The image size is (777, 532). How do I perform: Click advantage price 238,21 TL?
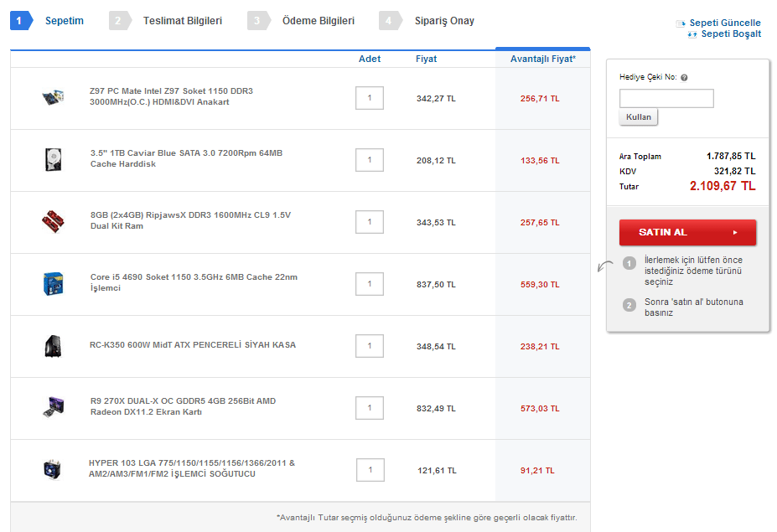(540, 346)
